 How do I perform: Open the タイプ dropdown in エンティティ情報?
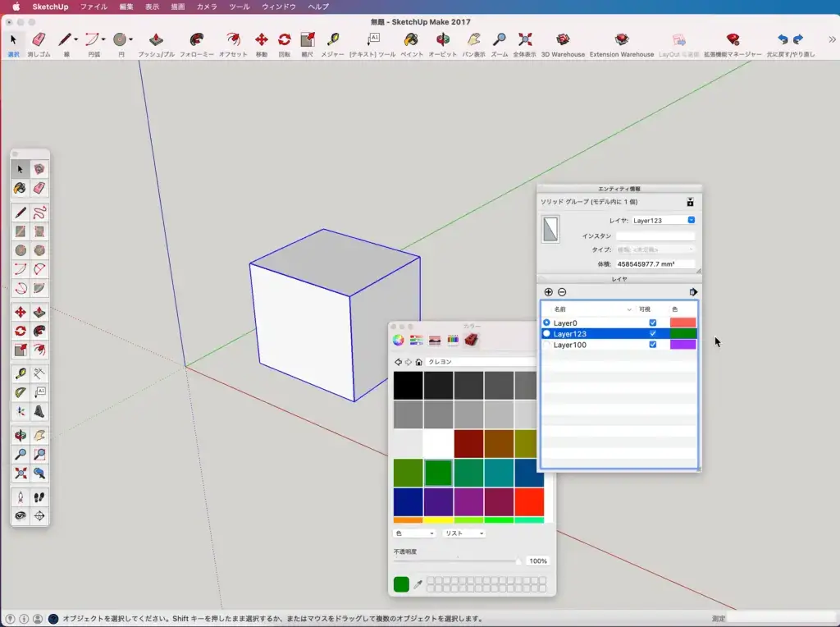655,249
